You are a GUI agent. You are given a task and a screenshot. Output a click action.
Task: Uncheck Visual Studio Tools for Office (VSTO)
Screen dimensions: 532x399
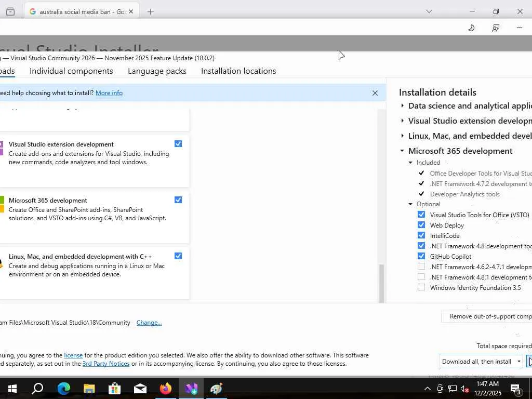[421, 215]
